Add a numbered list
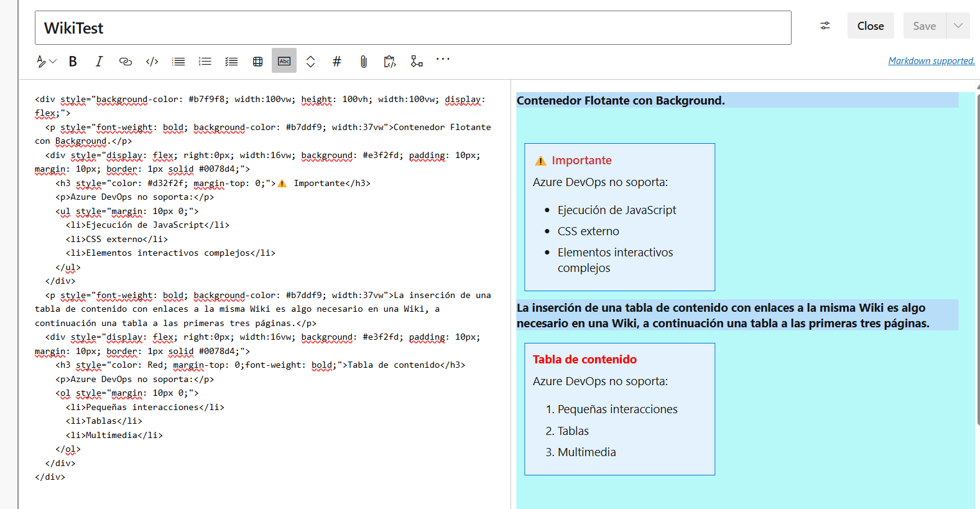 click(205, 61)
